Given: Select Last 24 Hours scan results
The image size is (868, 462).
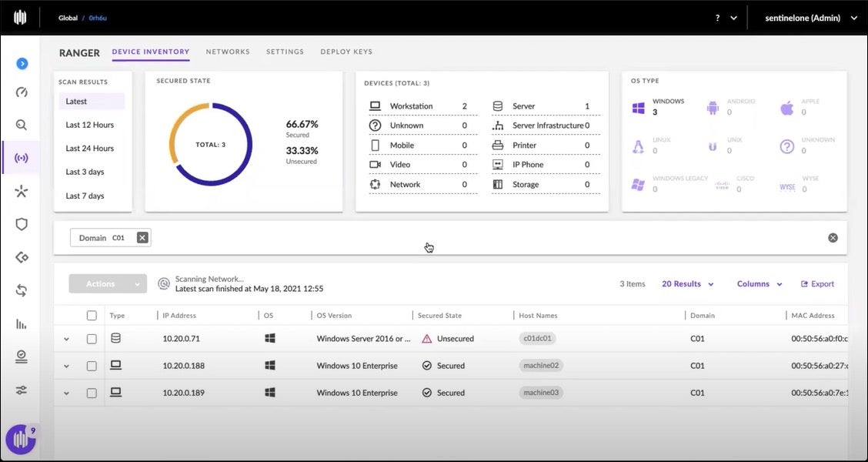Looking at the screenshot, I should 89,149.
